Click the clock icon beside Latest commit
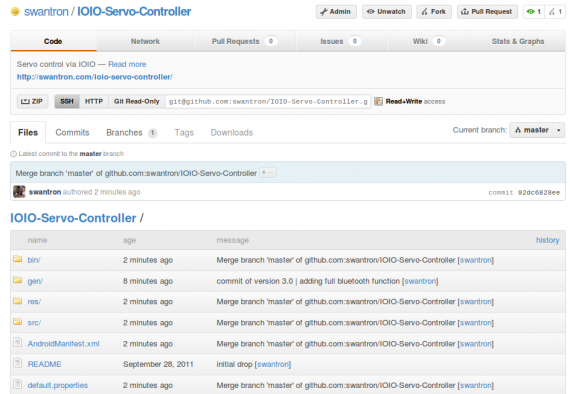 click(13, 154)
